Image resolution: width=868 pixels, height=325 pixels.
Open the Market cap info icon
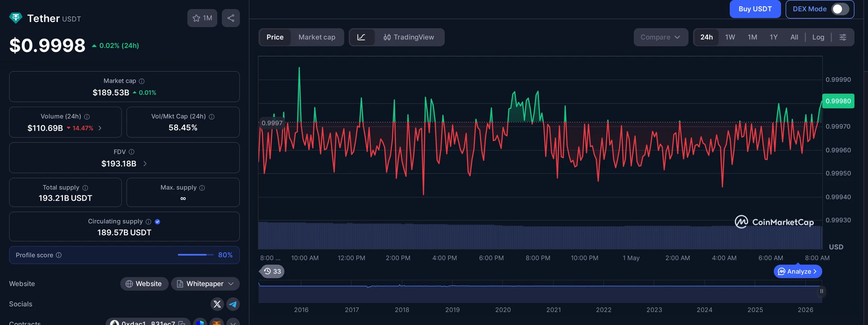(142, 81)
